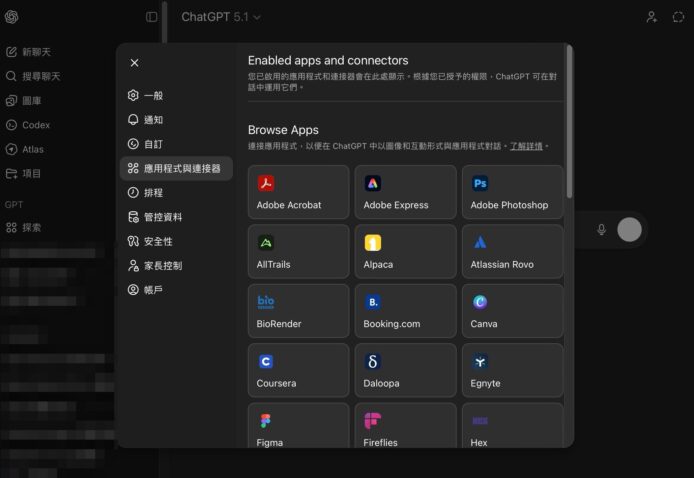
Task: Select the AllTrails app icon
Action: 266,242
